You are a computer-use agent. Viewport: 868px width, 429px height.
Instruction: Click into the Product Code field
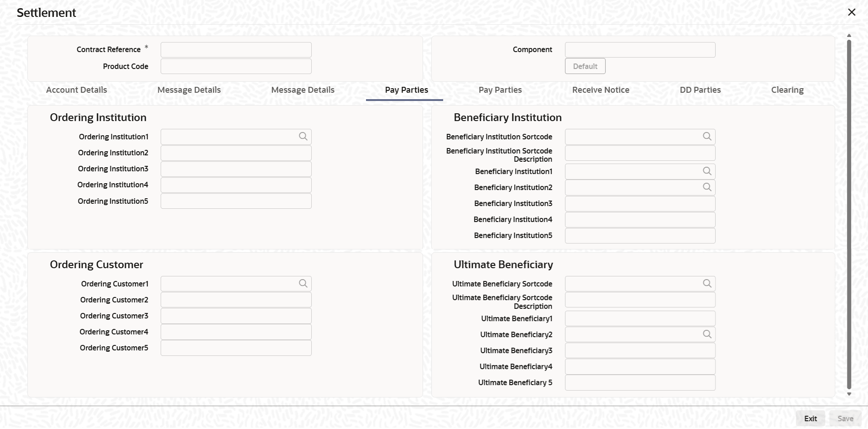[x=236, y=66]
